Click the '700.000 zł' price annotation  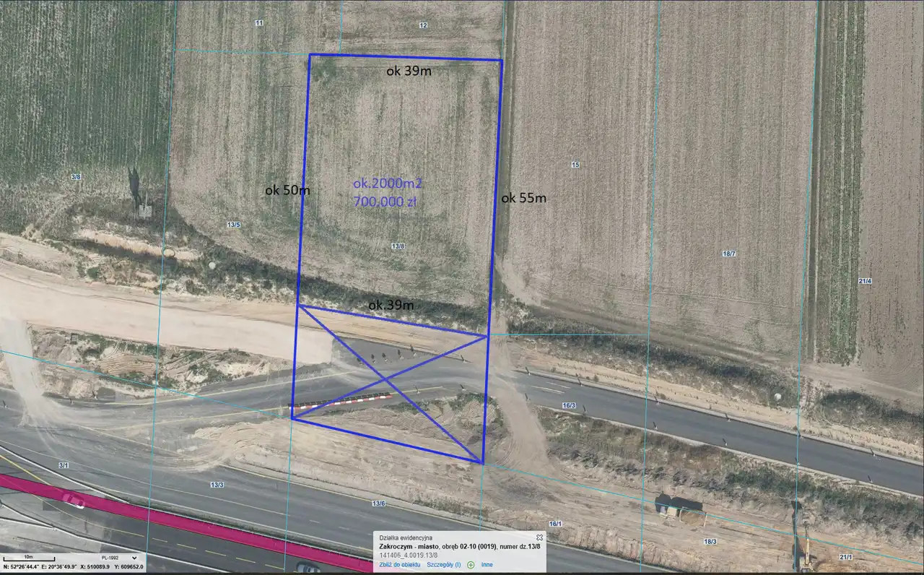384,202
